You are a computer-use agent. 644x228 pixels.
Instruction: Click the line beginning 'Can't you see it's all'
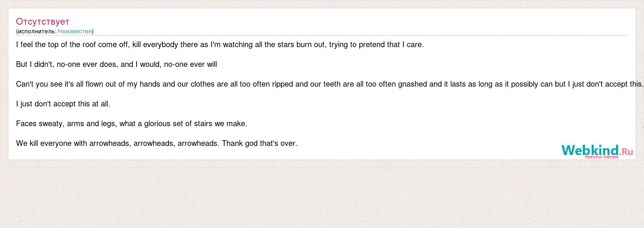[330, 84]
